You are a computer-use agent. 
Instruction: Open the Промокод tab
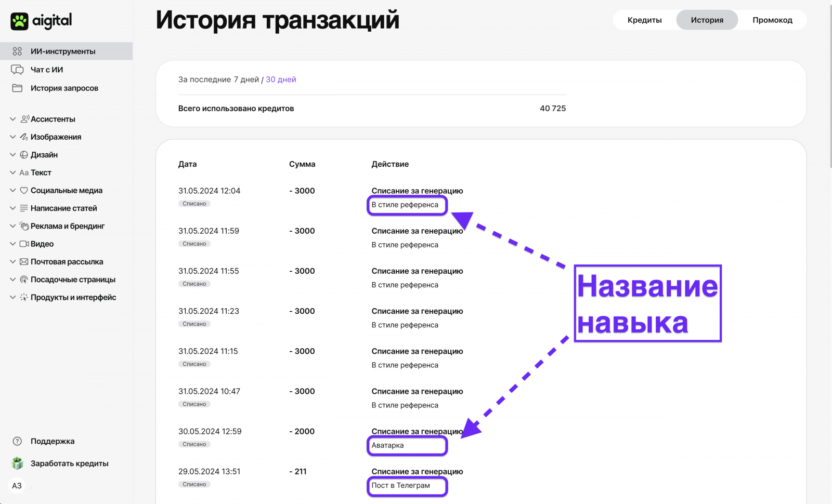pyautogui.click(x=773, y=20)
